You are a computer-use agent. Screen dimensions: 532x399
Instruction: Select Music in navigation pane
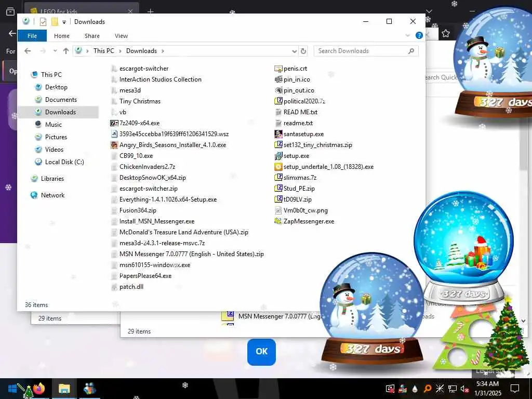(54, 125)
